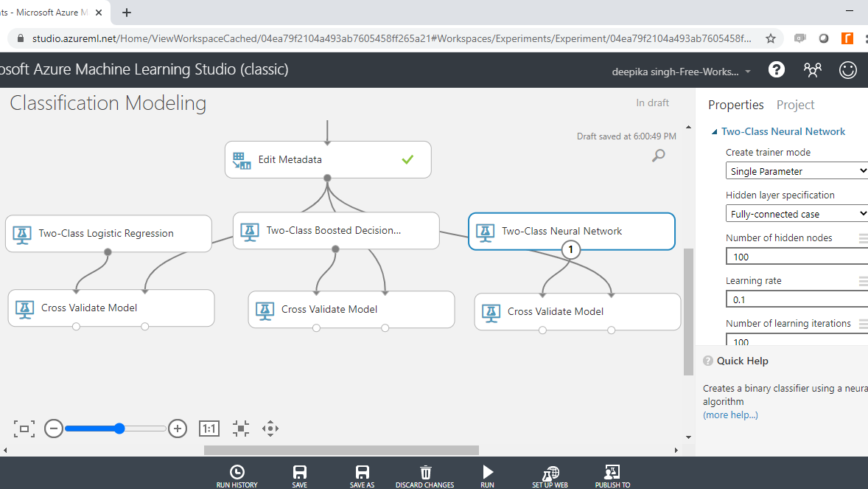The image size is (868, 489).
Task: Click the canvas horizontal scrollbar thumb
Action: coord(341,450)
